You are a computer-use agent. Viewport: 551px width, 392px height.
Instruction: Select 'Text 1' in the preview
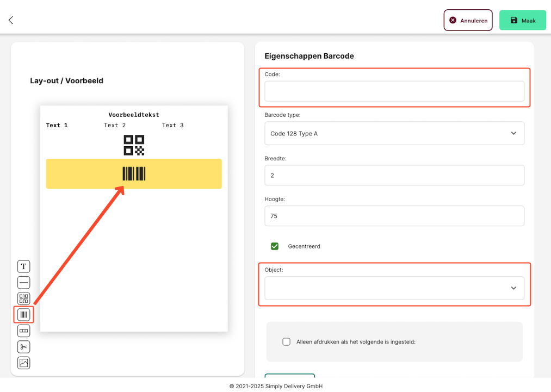[57, 126]
